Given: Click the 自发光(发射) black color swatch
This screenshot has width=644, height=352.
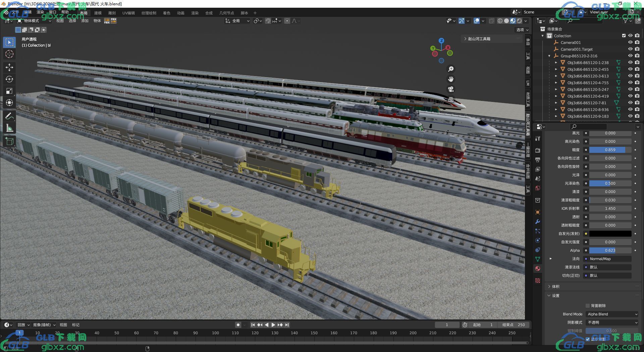Looking at the screenshot, I should [x=610, y=234].
